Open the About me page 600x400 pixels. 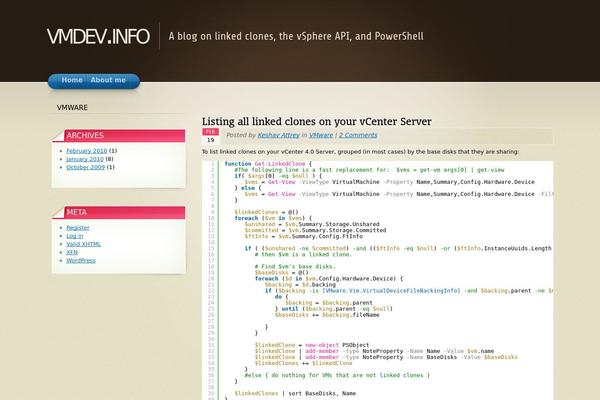[x=108, y=80]
